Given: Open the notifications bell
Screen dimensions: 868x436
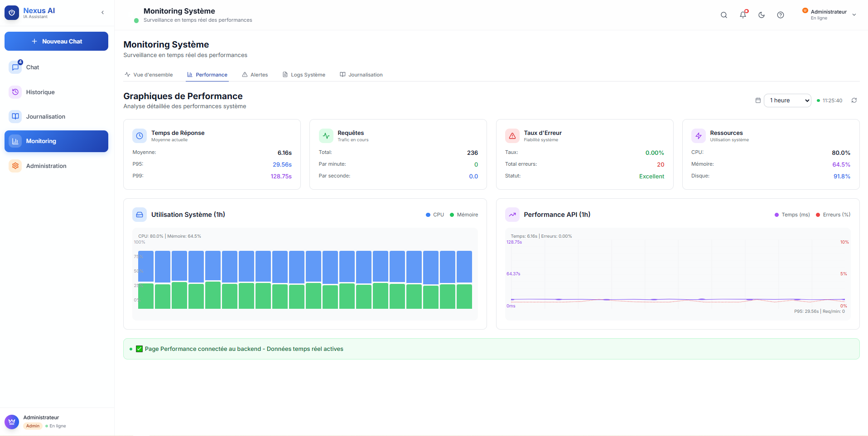Looking at the screenshot, I should tap(743, 15).
